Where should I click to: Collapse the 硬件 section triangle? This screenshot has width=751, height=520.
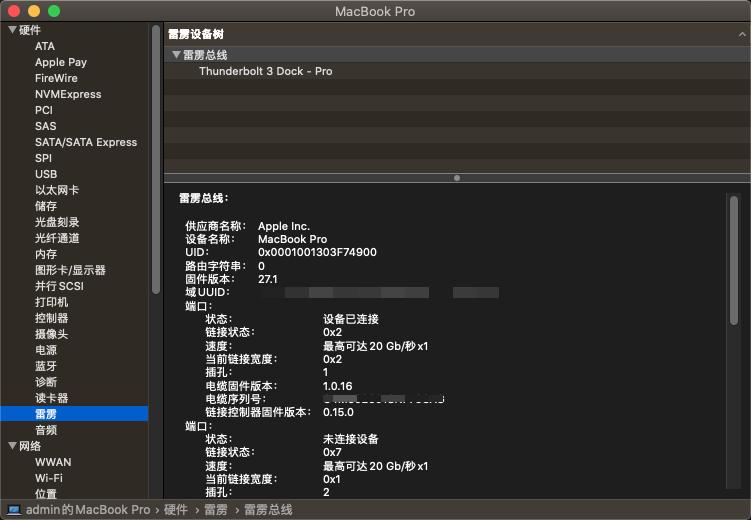(x=12, y=30)
